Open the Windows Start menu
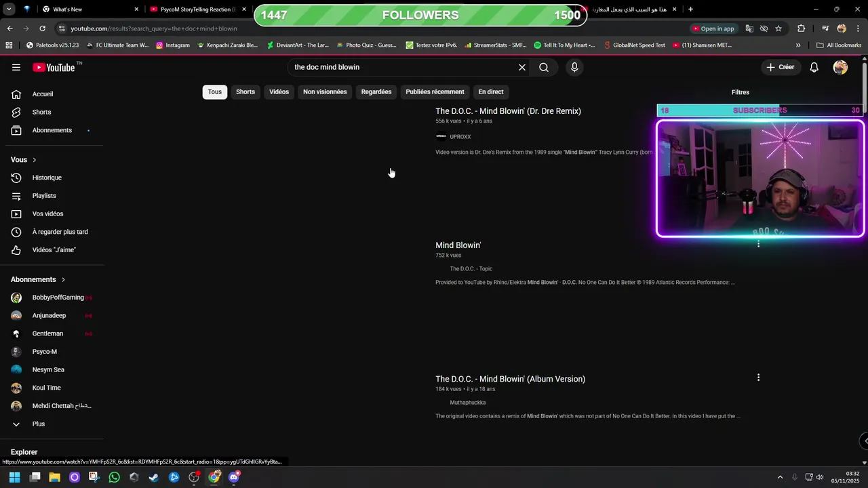868x488 pixels. click(14, 477)
